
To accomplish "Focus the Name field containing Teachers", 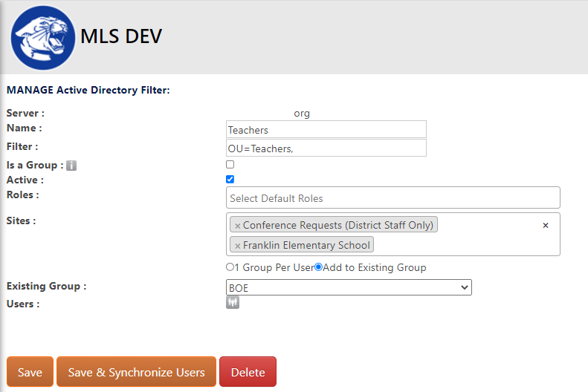I will (326, 129).
